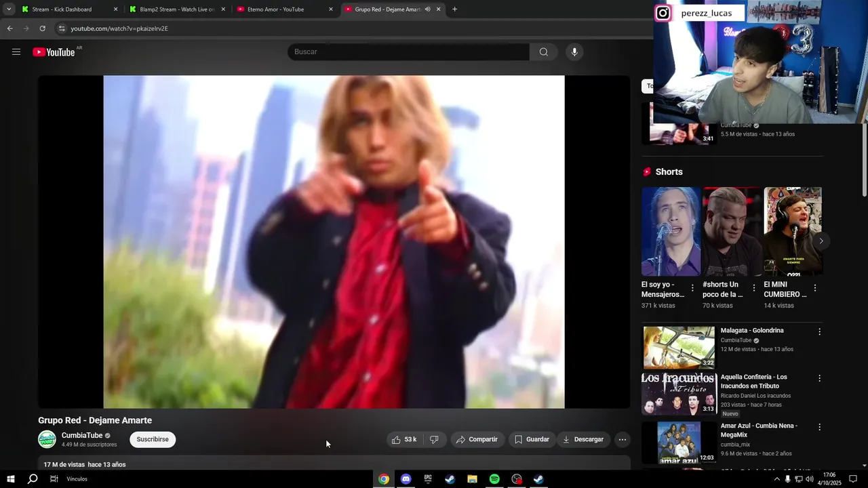Image resolution: width=868 pixels, height=488 pixels.
Task: Open options for Amar Azul MegaMix video
Action: pyautogui.click(x=819, y=427)
